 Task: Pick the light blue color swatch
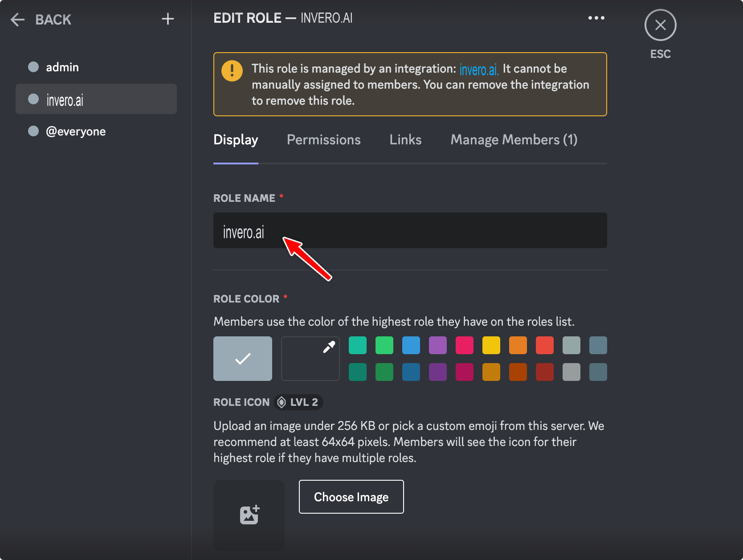click(x=411, y=345)
